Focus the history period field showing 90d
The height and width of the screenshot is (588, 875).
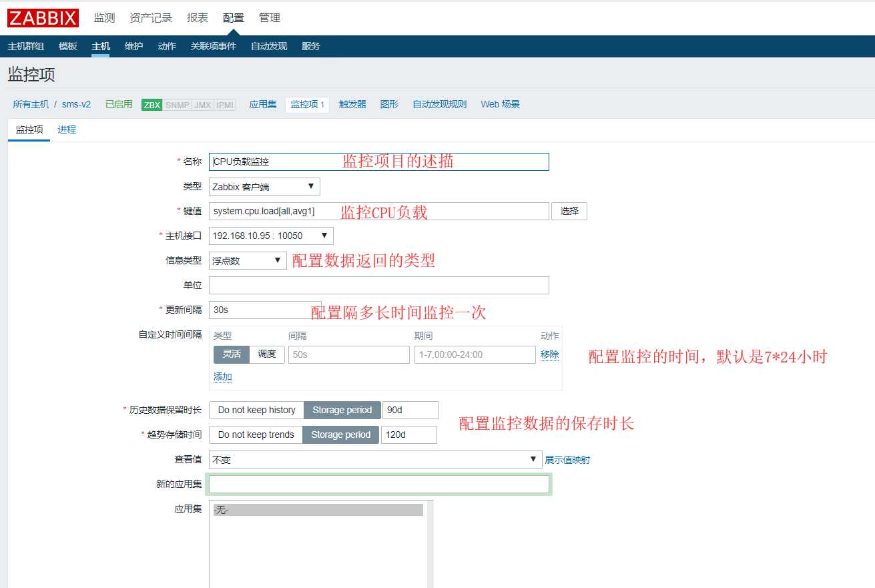coord(410,410)
